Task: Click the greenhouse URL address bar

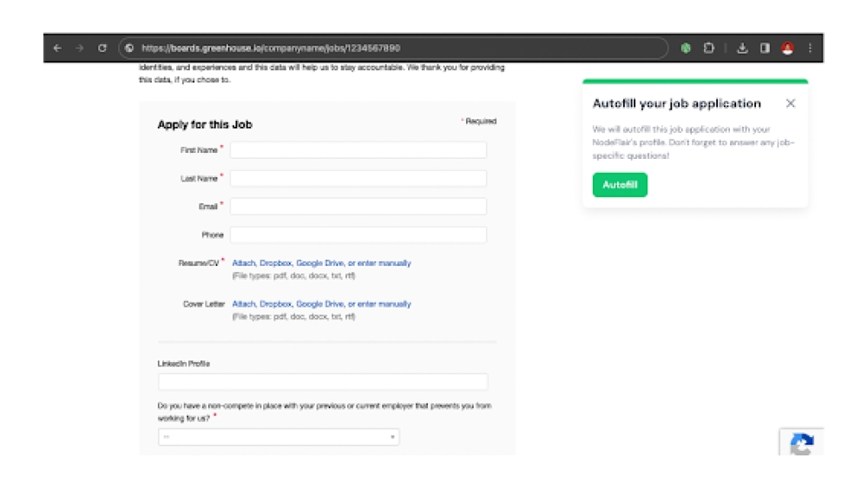Action: (393, 48)
